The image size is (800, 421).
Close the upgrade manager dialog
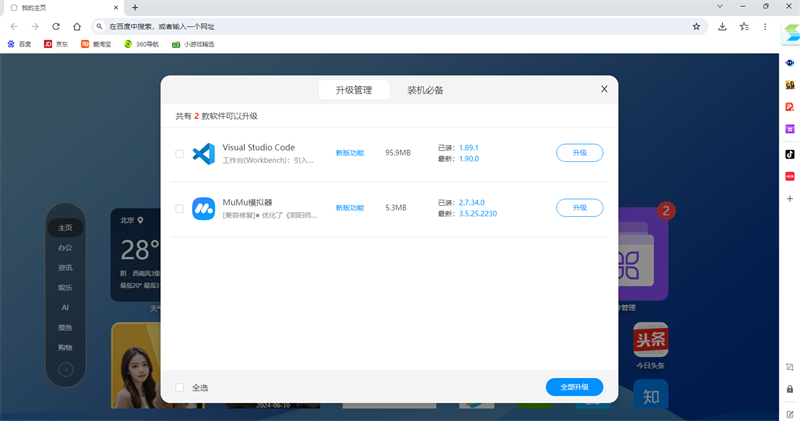tap(604, 89)
